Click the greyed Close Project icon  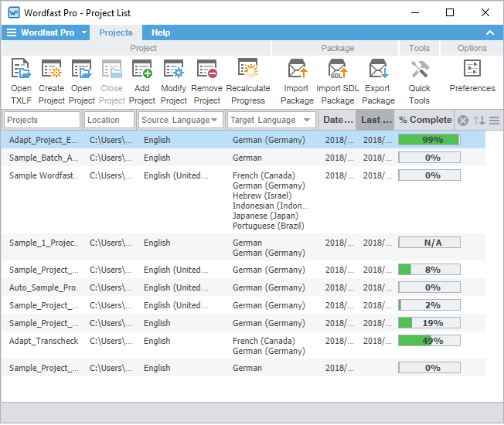[111, 69]
